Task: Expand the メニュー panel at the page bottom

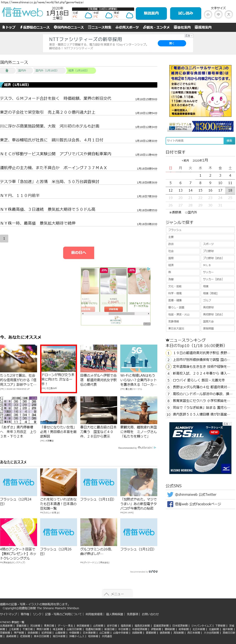Action: tap(117, 594)
